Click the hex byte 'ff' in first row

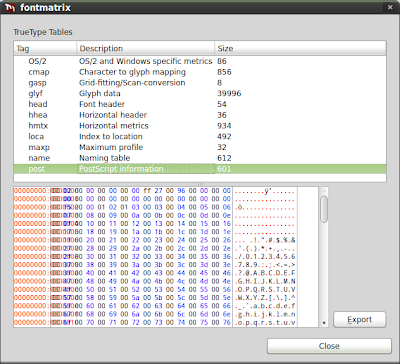(147, 191)
